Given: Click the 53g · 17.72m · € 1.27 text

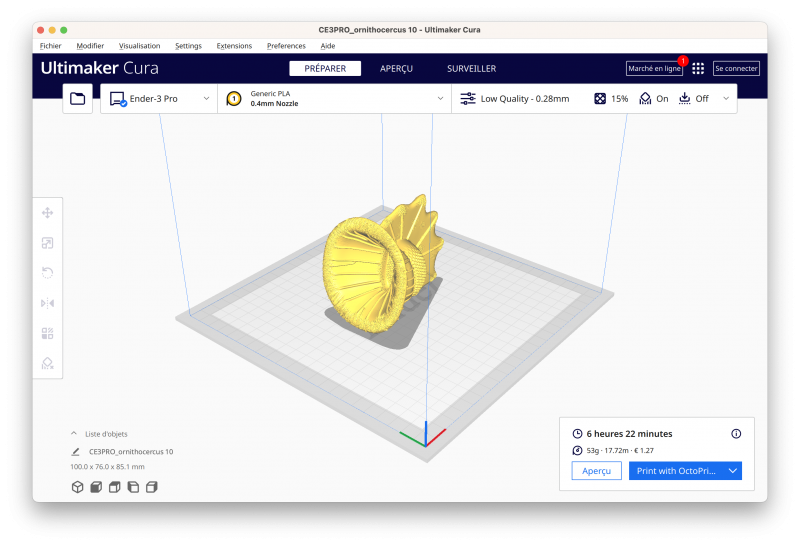Looking at the screenshot, I should point(620,451).
